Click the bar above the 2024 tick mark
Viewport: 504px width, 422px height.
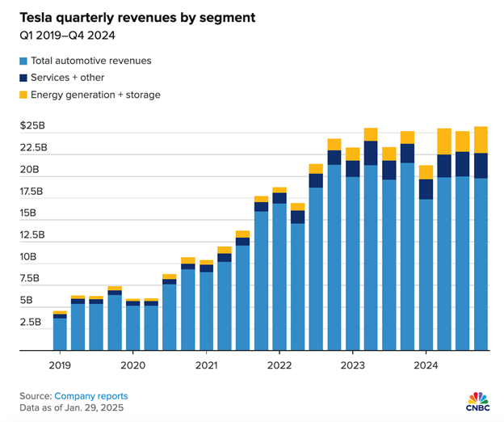point(426,258)
